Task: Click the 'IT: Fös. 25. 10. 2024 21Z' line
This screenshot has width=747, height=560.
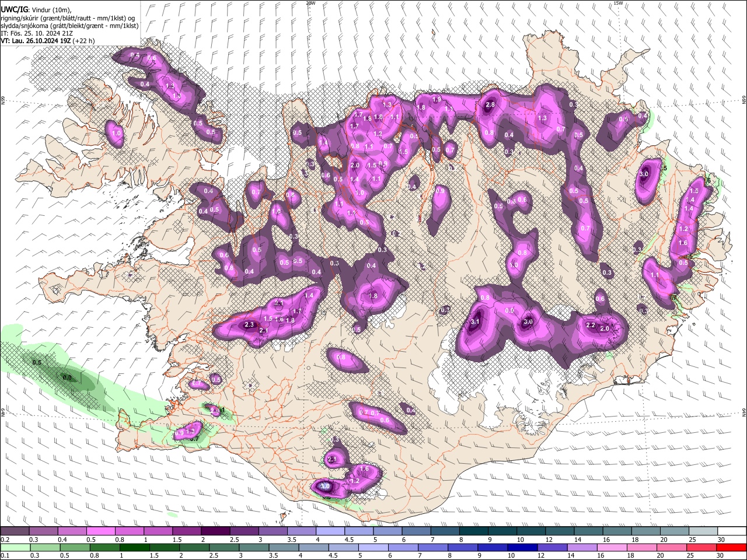Action: tap(37, 33)
